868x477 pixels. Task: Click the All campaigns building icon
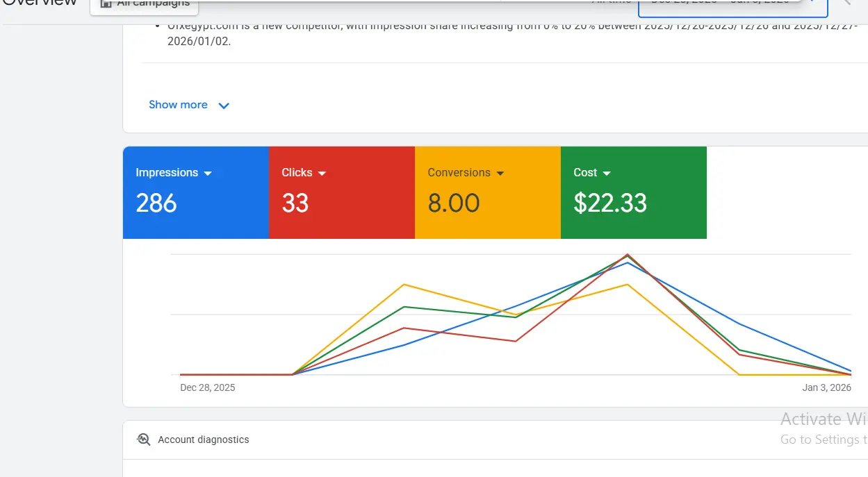106,3
